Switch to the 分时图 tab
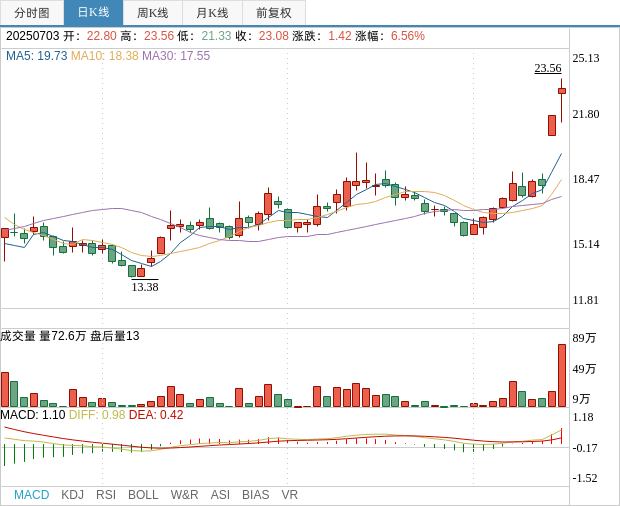The image size is (620, 506). pyautogui.click(x=32, y=13)
